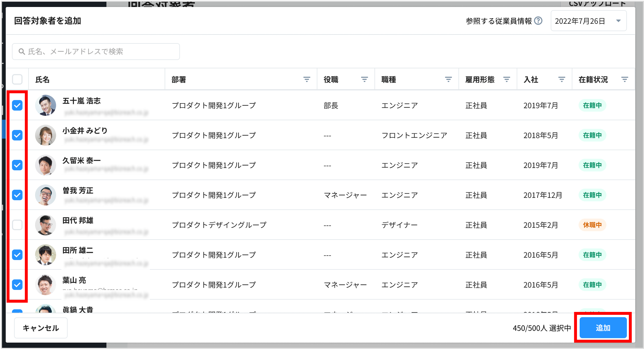The height and width of the screenshot is (349, 644).
Task: Click the profile photo of 田所 雄二
Action: coord(45,255)
